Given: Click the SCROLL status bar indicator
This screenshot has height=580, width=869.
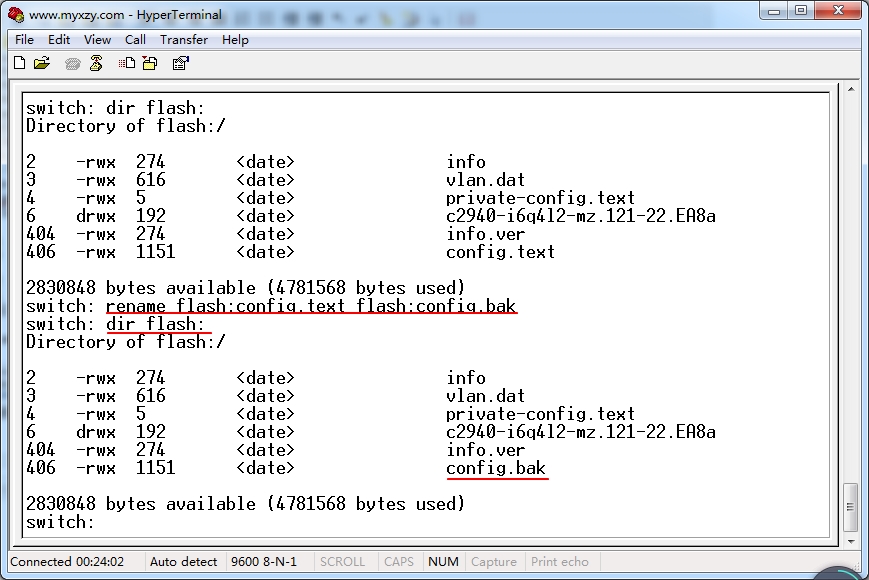Looking at the screenshot, I should [342, 562].
